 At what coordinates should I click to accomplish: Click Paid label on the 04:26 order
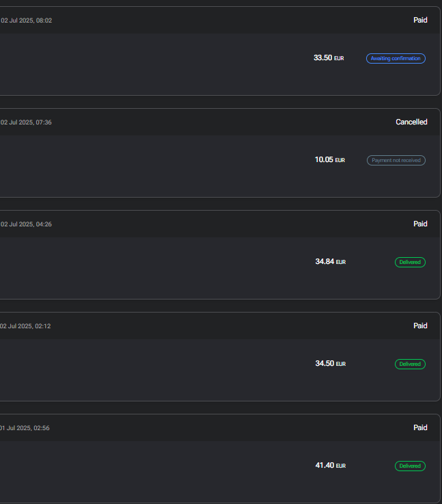[x=420, y=224]
